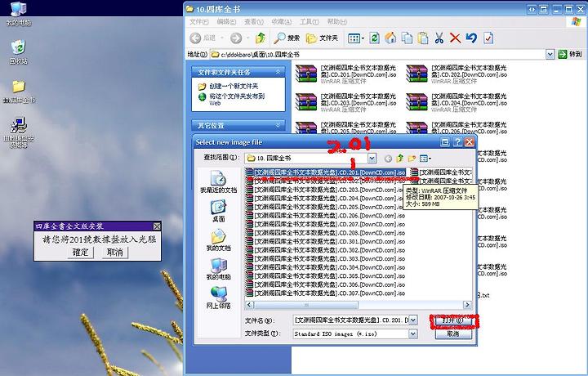Click Explorer Forward arrow toolbar button
Screen dimensions: 588x376
coord(236,38)
